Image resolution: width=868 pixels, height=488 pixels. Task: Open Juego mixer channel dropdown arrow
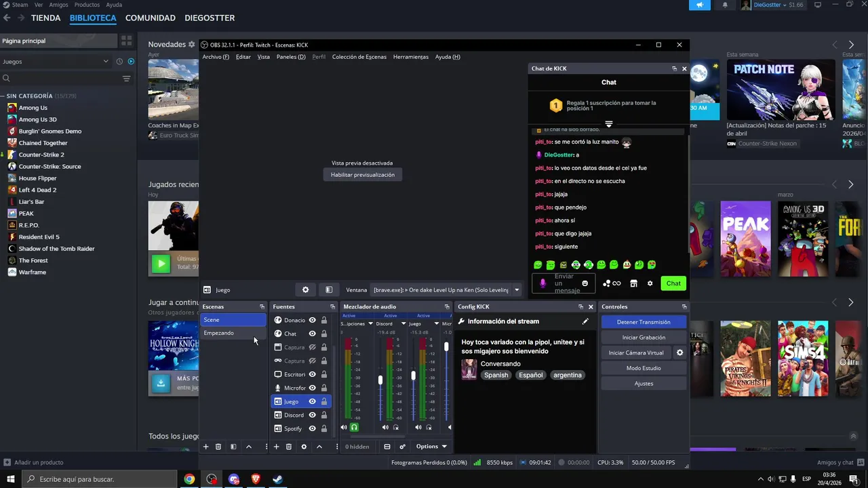click(x=436, y=324)
